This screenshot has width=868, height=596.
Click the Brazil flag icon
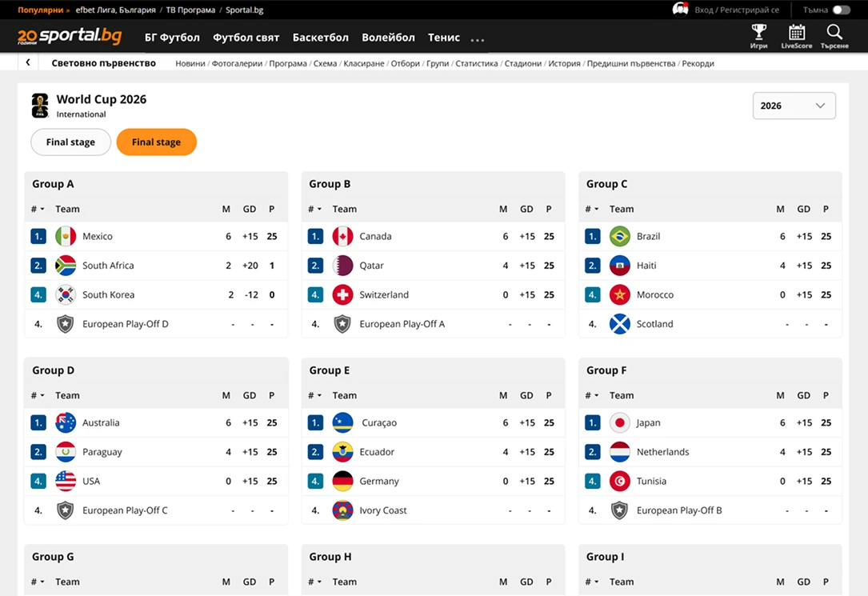[x=620, y=236]
